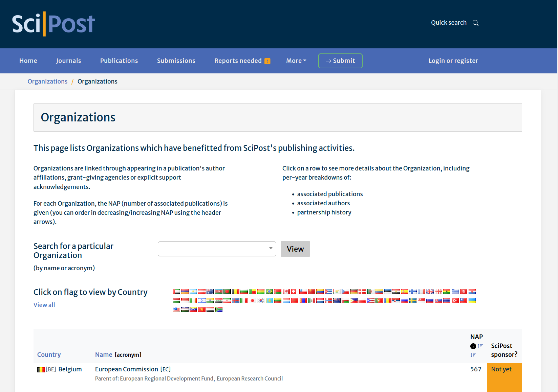558x392 pixels.
Task: Select the Canada flag
Action: coord(286,292)
